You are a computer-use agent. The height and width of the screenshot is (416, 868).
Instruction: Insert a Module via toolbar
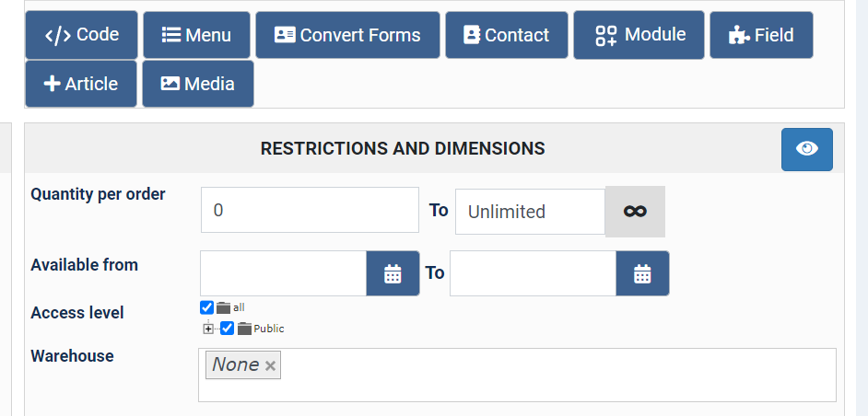(639, 35)
